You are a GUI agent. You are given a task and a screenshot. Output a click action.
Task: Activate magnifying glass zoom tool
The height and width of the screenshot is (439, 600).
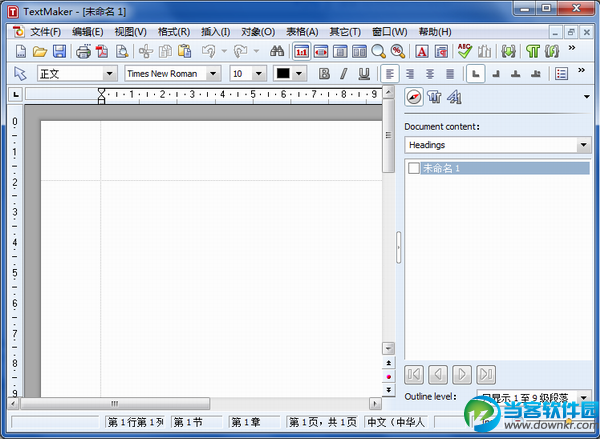pyautogui.click(x=378, y=51)
